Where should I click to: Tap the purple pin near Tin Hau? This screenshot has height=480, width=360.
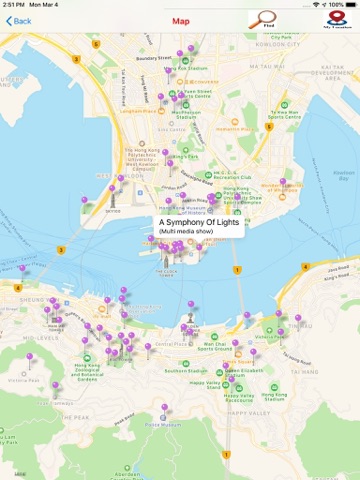(x=298, y=318)
